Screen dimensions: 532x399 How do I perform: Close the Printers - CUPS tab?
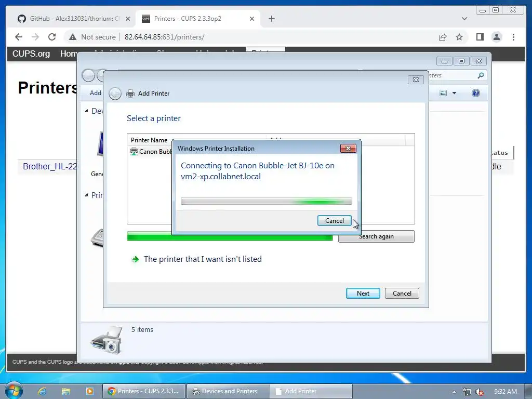(252, 19)
